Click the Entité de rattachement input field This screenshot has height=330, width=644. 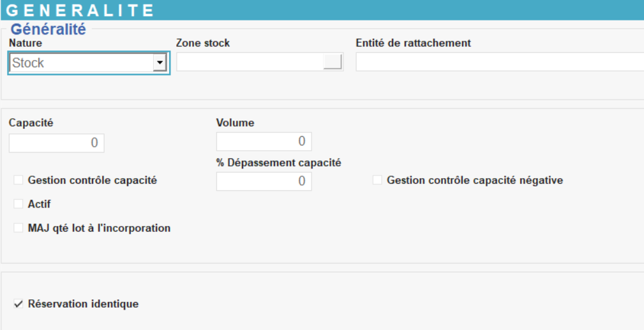499,62
